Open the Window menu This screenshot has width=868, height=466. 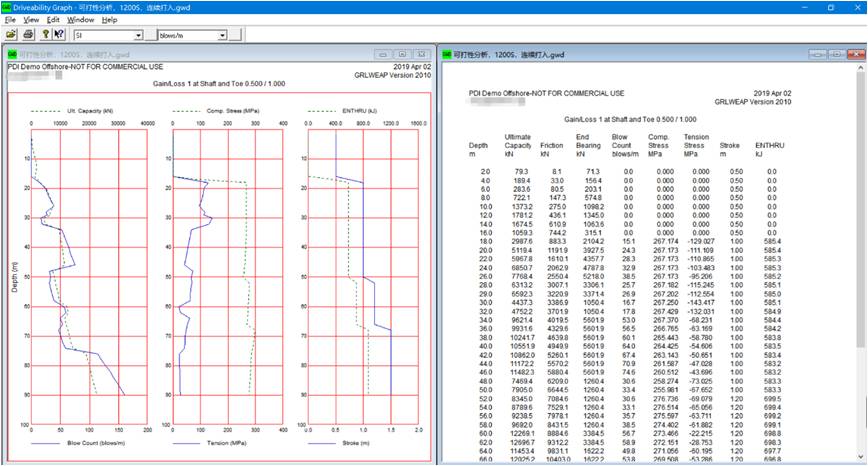[x=81, y=19]
